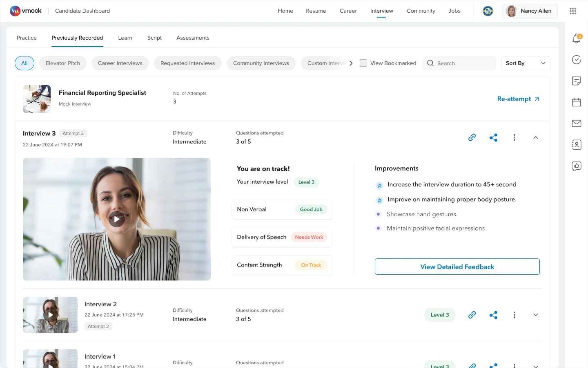Viewport: 588px width, 368px height.
Task: Filter by Custom Interviews chip
Action: pyautogui.click(x=325, y=63)
